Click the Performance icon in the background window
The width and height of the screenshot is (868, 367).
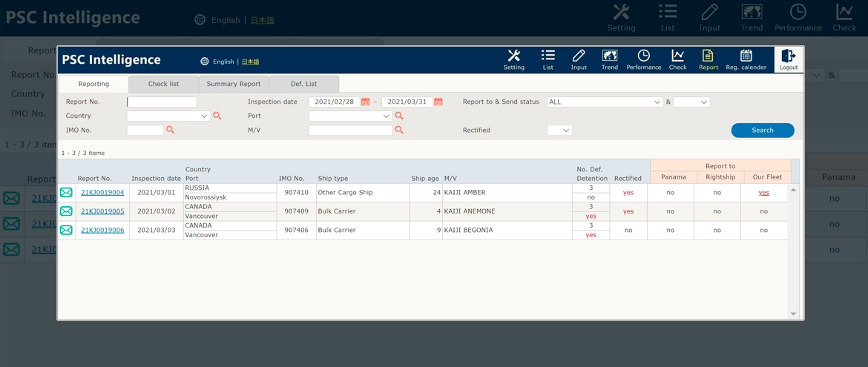point(798,13)
